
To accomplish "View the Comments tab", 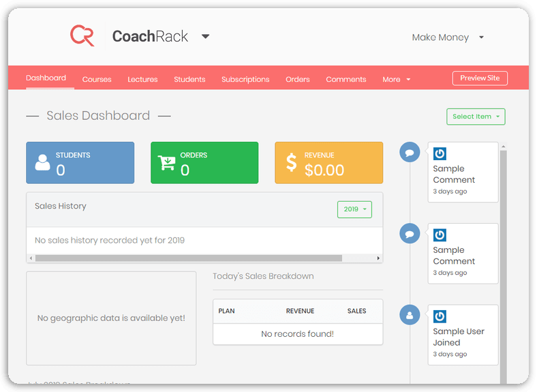I will click(x=346, y=80).
